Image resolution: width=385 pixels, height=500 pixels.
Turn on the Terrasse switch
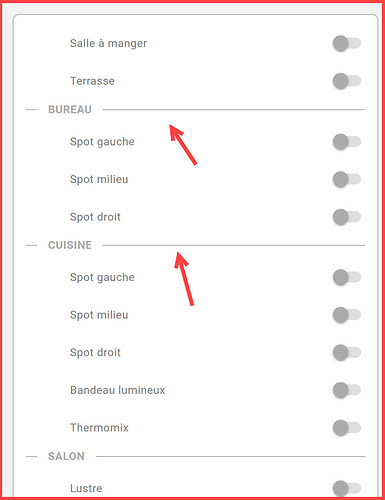347,81
